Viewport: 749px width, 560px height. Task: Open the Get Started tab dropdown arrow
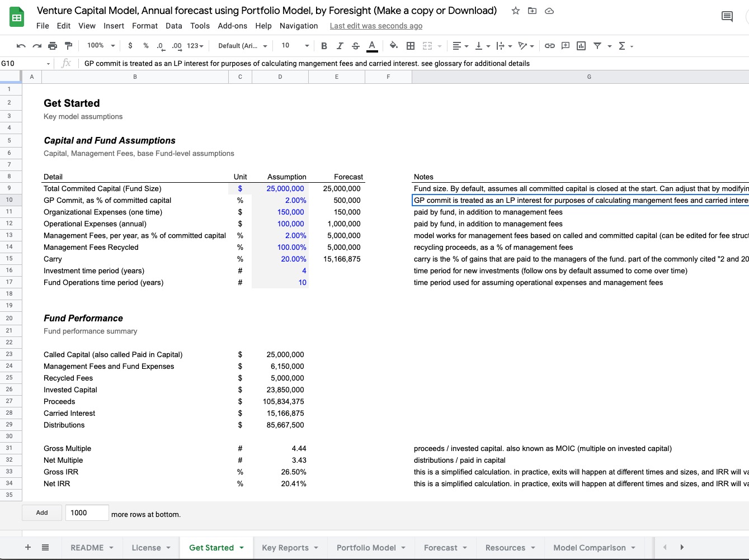[x=241, y=547]
